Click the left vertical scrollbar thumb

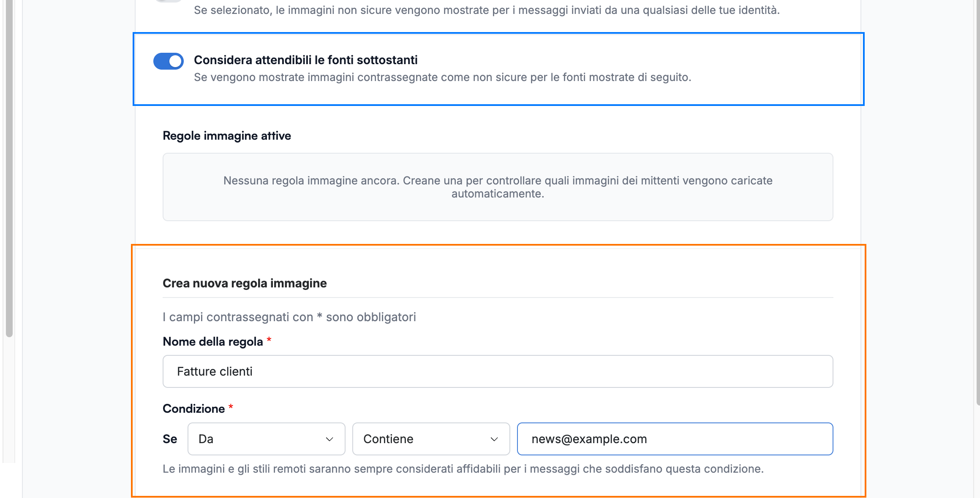[9, 168]
